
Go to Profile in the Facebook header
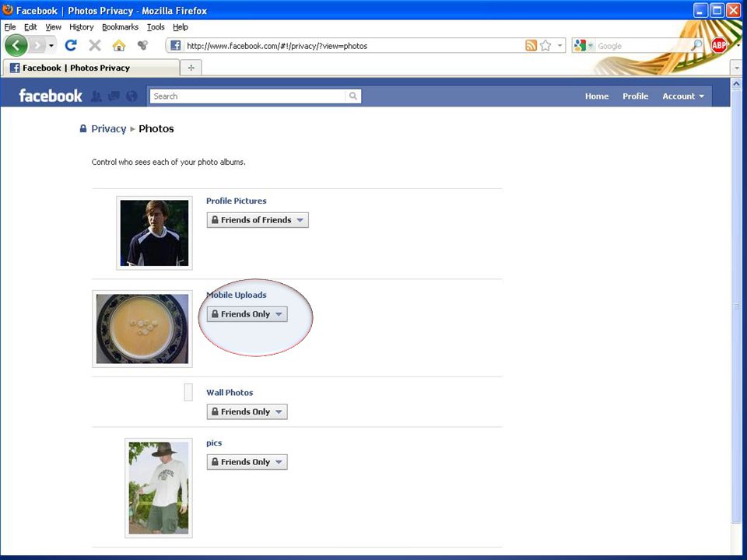(x=636, y=96)
